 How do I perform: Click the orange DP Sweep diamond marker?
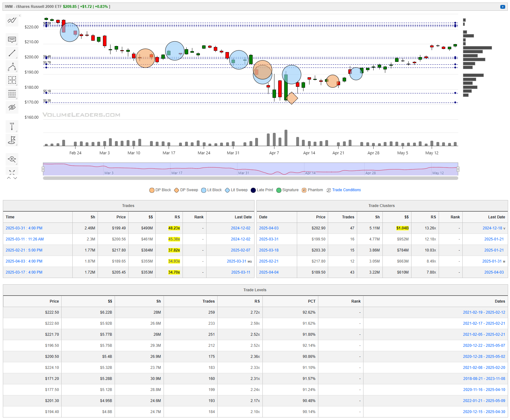tap(292, 98)
